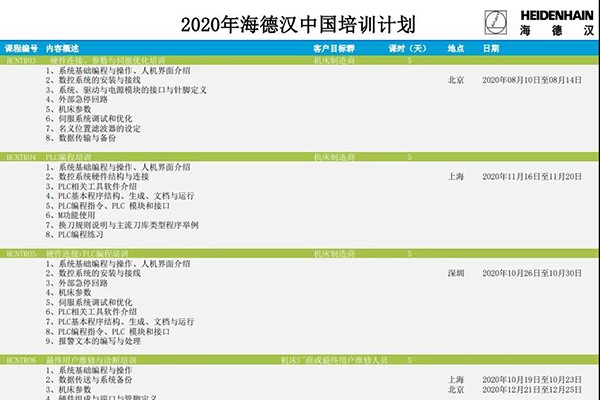The height and width of the screenshot is (400, 600).
Task: Click the HEIDENHAIN square logo icon
Action: click(496, 22)
